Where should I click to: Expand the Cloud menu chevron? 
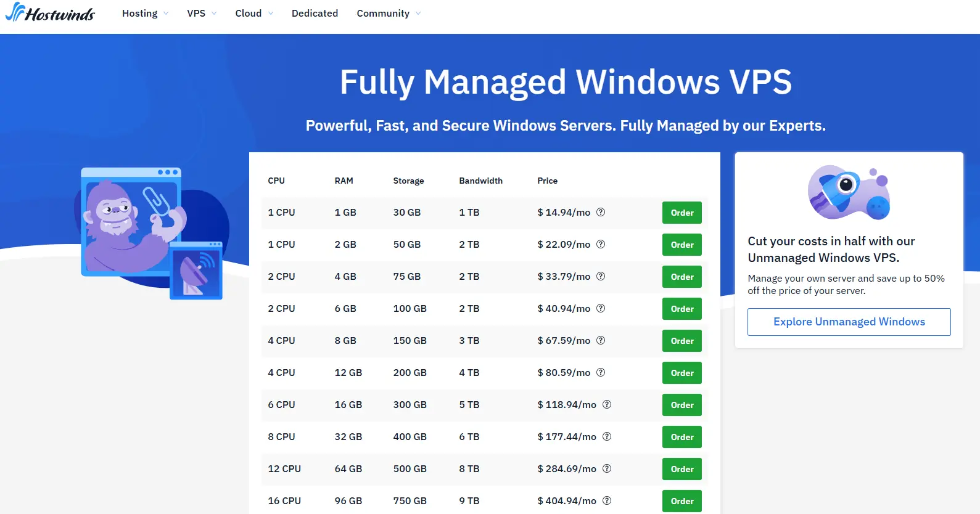(270, 14)
